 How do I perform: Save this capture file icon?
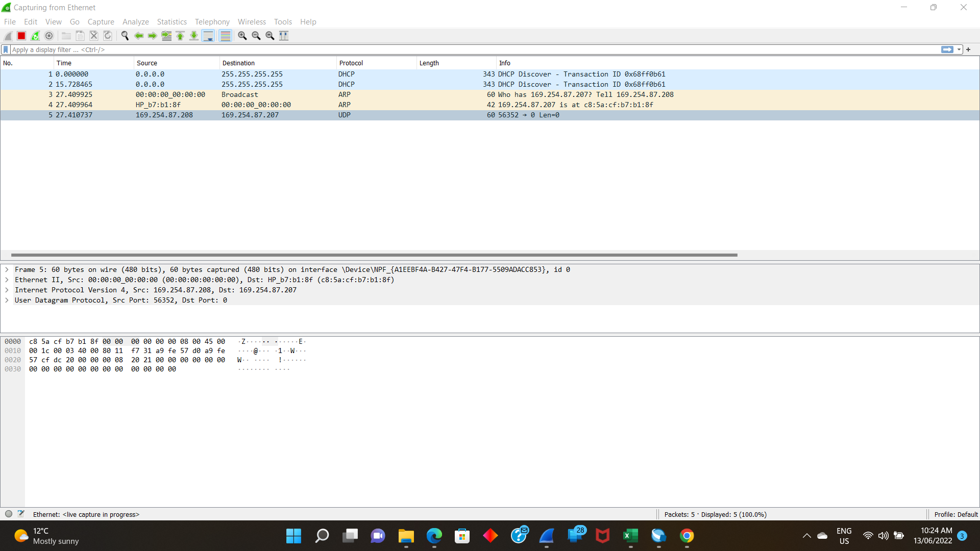(x=80, y=36)
